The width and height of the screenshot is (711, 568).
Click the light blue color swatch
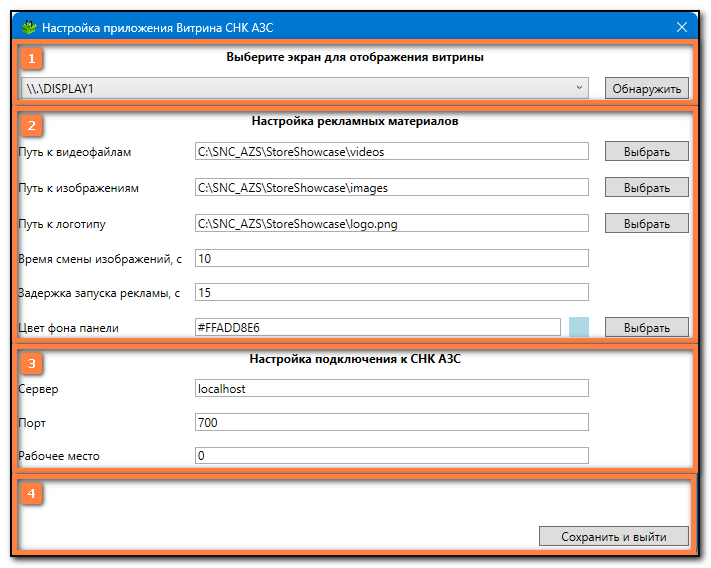coord(579,327)
